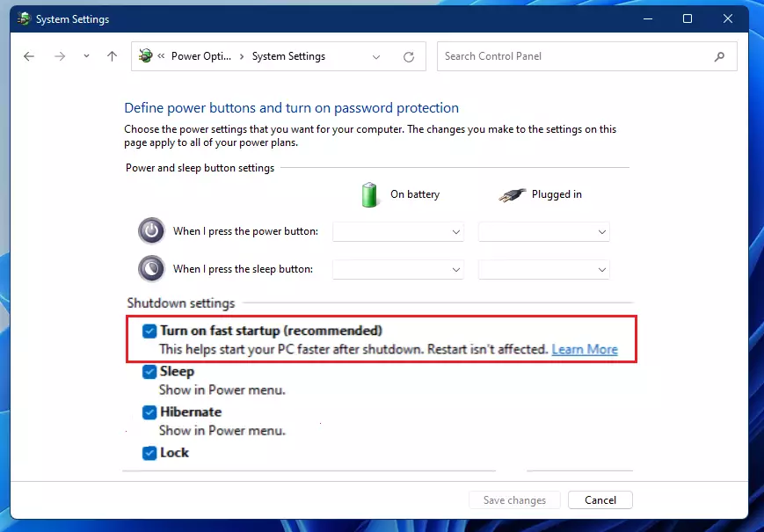
Task: Toggle the Lock checkbox
Action: [149, 453]
